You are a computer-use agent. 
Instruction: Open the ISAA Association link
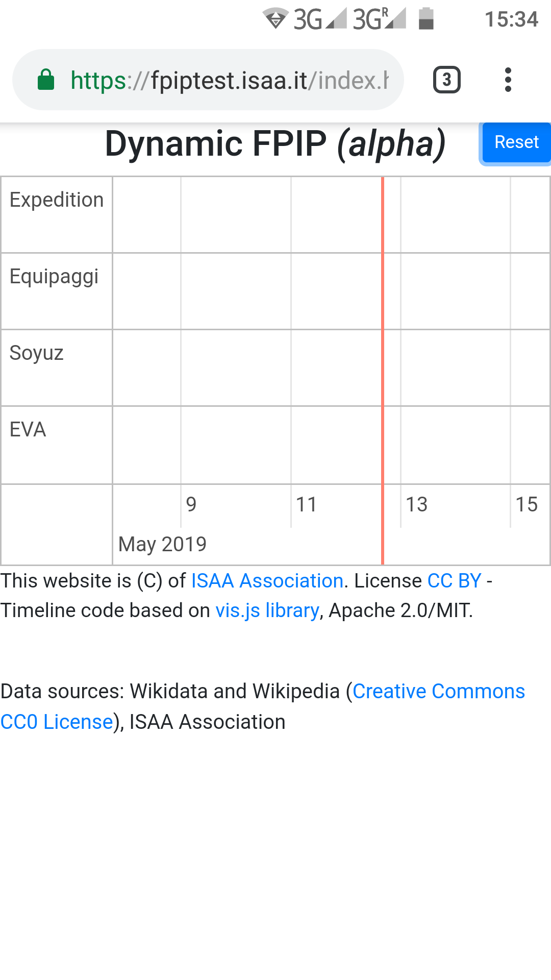267,581
